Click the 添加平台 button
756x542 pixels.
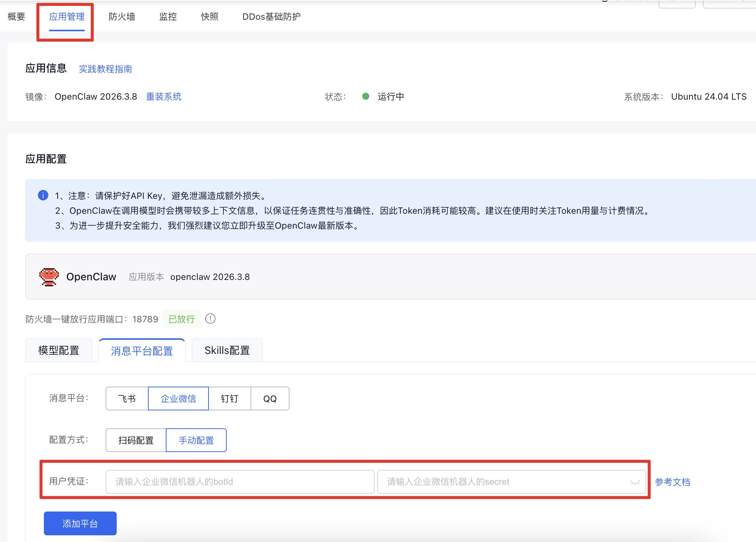(80, 523)
